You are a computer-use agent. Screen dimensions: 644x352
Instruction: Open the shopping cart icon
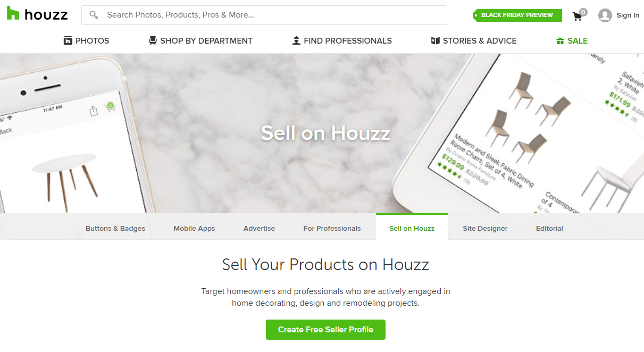[x=577, y=16]
